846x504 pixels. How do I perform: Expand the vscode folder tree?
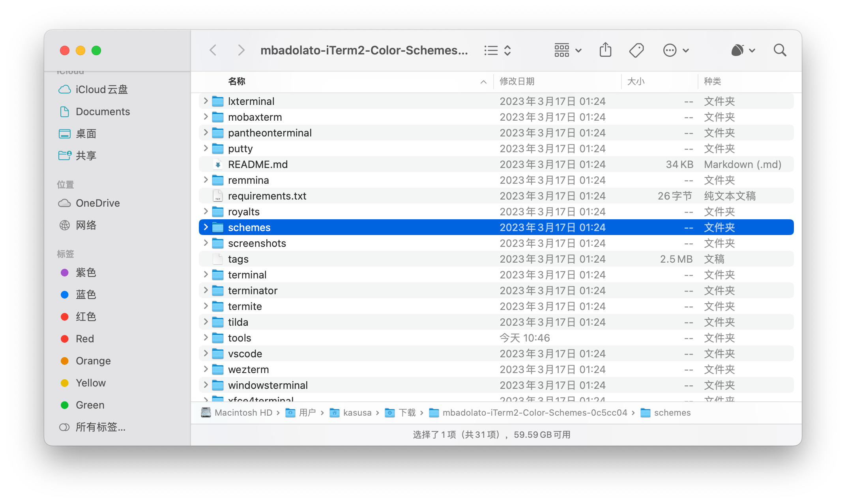pyautogui.click(x=206, y=353)
